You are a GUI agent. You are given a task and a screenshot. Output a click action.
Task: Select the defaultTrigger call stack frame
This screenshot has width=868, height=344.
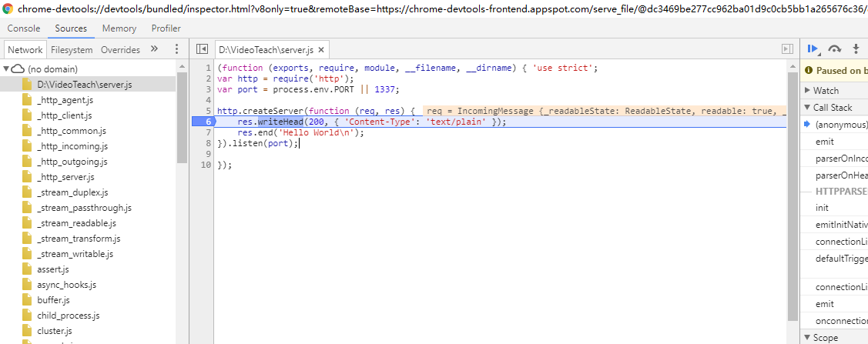coord(841,259)
